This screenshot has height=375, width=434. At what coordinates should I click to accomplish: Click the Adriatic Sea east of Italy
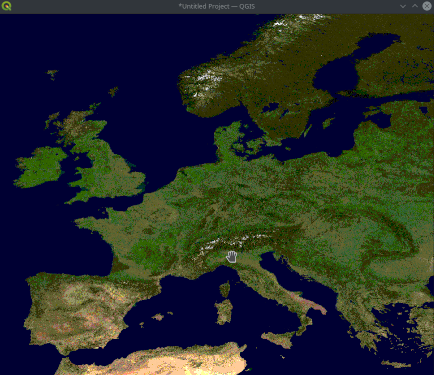tap(290, 280)
